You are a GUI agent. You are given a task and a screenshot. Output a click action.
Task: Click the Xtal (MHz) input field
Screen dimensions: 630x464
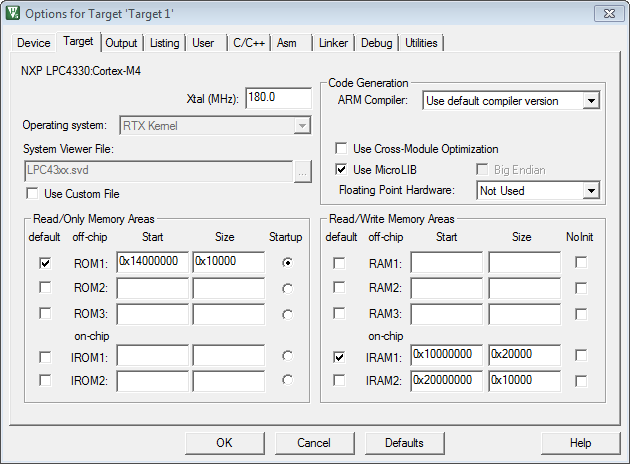pyautogui.click(x=279, y=98)
